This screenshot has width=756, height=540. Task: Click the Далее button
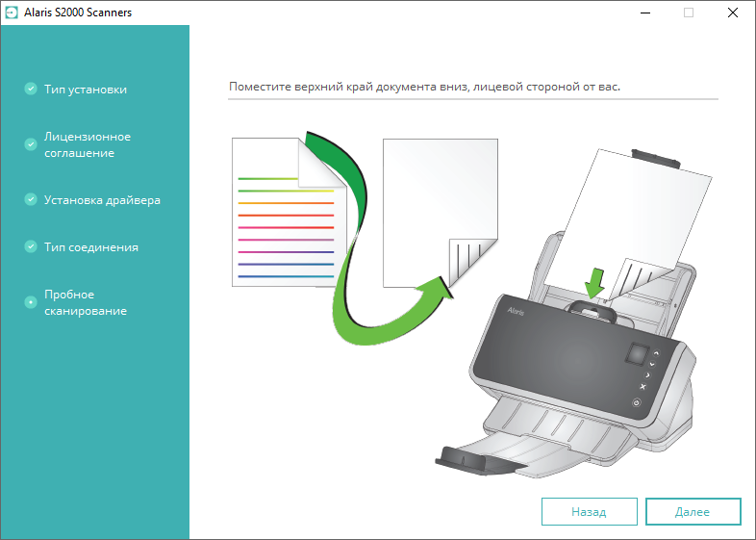[x=693, y=511]
